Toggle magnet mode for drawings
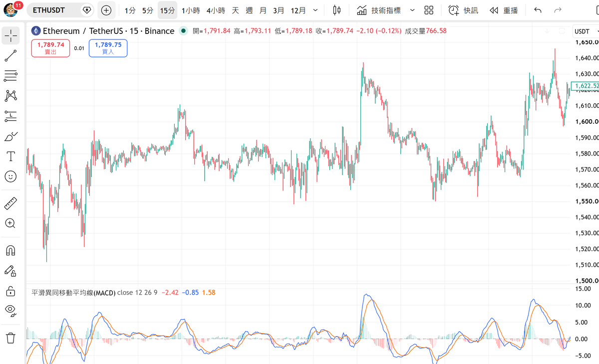The height and width of the screenshot is (364, 599). coord(10,250)
